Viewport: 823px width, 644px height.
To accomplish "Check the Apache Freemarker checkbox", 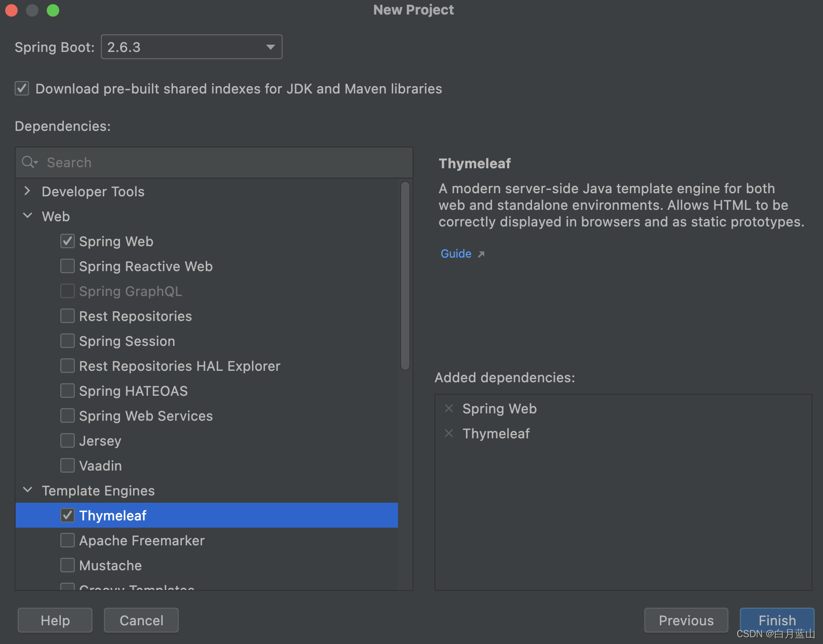I will tap(68, 541).
